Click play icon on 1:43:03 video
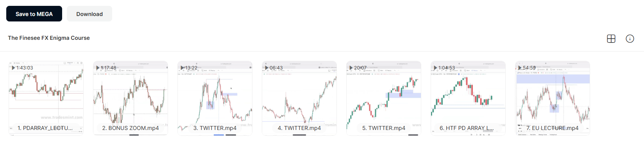The width and height of the screenshot is (644, 144). tap(14, 68)
